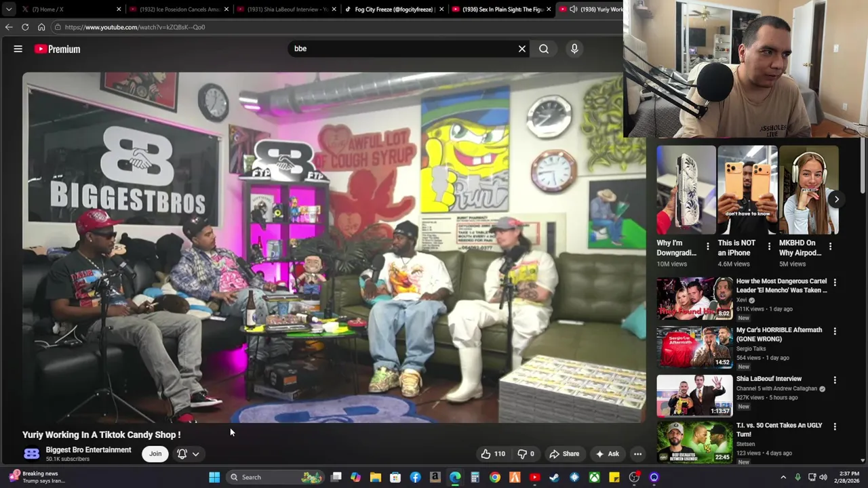Image resolution: width=868 pixels, height=488 pixels.
Task: Open the Xbox app from the taskbar
Action: coord(594,477)
